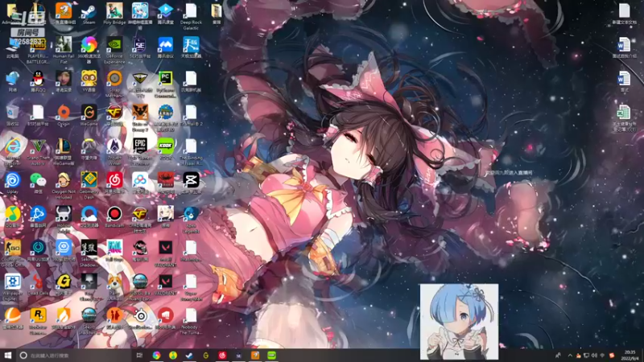The width and height of the screenshot is (644, 362).
Task: Open QQ Music desktop icon
Action: [x=12, y=216]
